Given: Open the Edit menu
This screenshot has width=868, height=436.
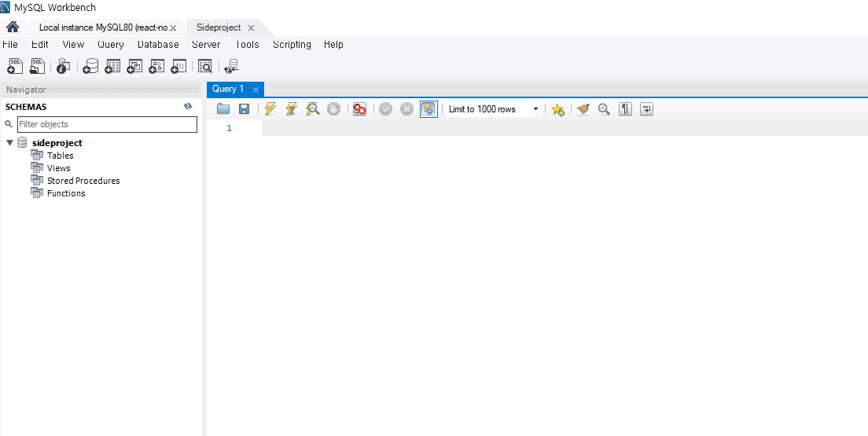Looking at the screenshot, I should pos(40,44).
